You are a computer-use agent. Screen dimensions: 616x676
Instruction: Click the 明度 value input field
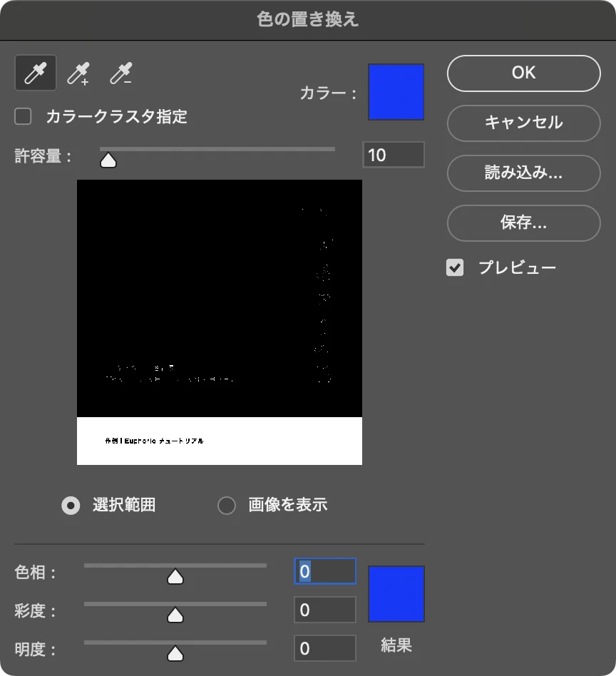[325, 648]
